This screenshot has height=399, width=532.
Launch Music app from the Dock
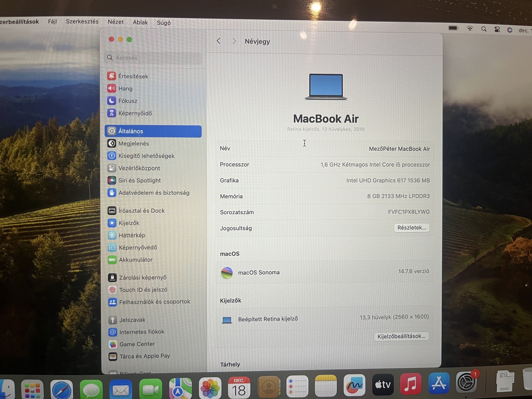(410, 383)
